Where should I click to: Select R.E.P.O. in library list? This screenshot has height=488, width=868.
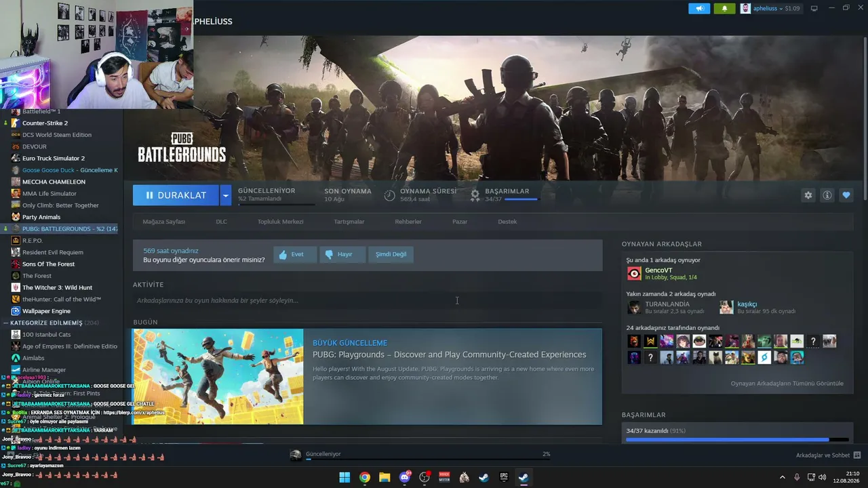click(x=33, y=241)
